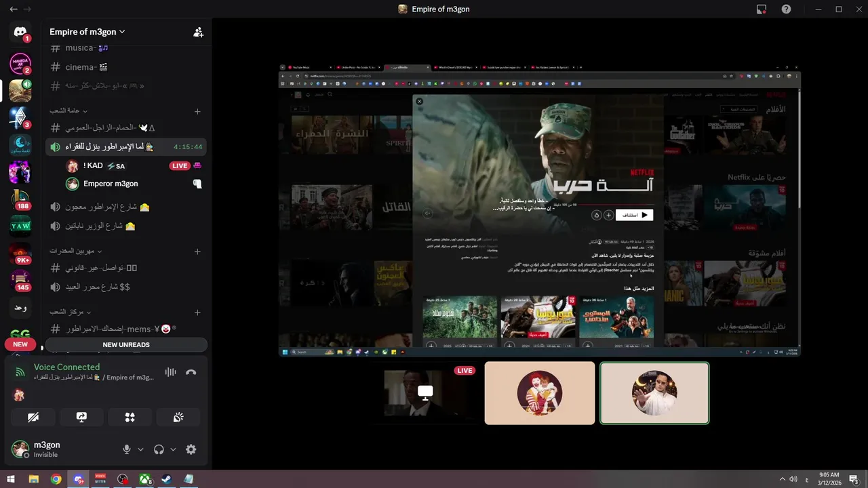This screenshot has width=868, height=488.
Task: Open Steam from the taskbar
Action: 166,479
